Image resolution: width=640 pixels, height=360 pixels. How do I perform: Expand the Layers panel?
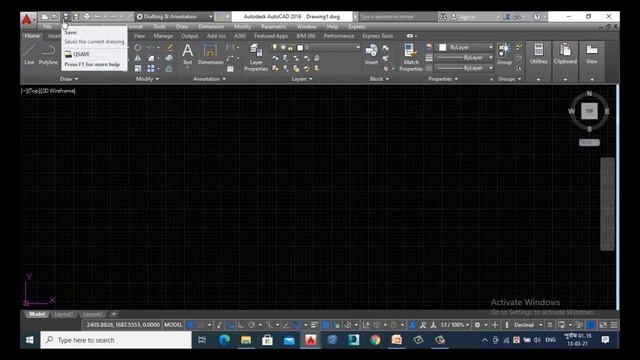(x=302, y=79)
